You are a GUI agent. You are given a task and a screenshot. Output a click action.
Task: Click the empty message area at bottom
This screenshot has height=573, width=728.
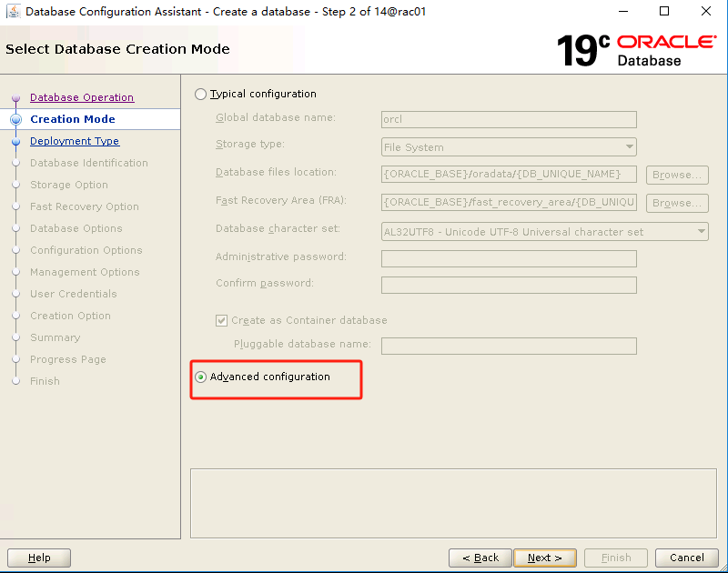(453, 503)
